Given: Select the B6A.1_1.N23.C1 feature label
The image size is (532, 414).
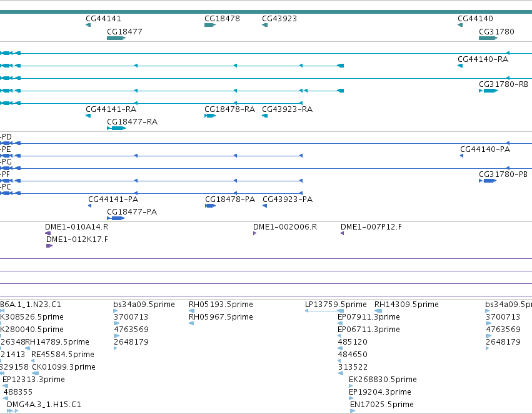Looking at the screenshot, I should point(31,305).
